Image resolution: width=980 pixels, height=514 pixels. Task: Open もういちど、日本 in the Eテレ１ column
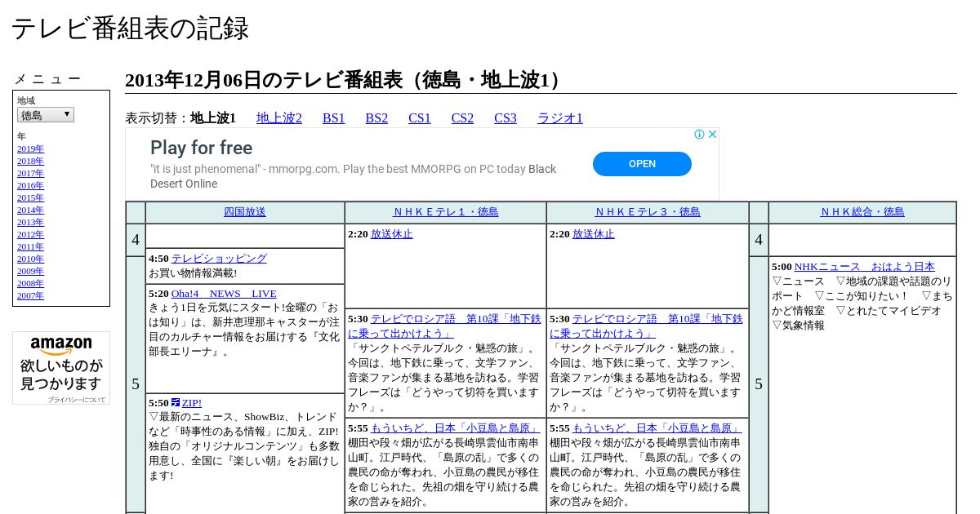point(455,428)
